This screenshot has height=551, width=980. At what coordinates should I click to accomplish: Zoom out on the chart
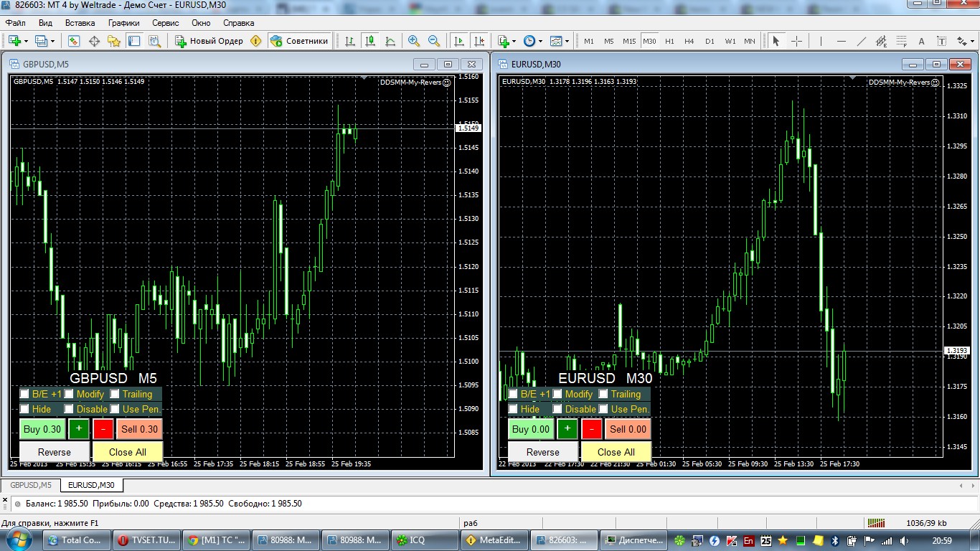tap(434, 41)
